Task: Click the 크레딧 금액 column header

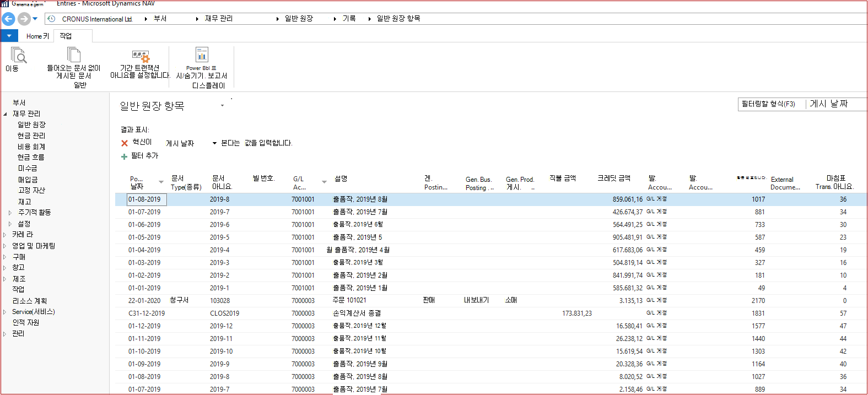Action: coord(614,178)
